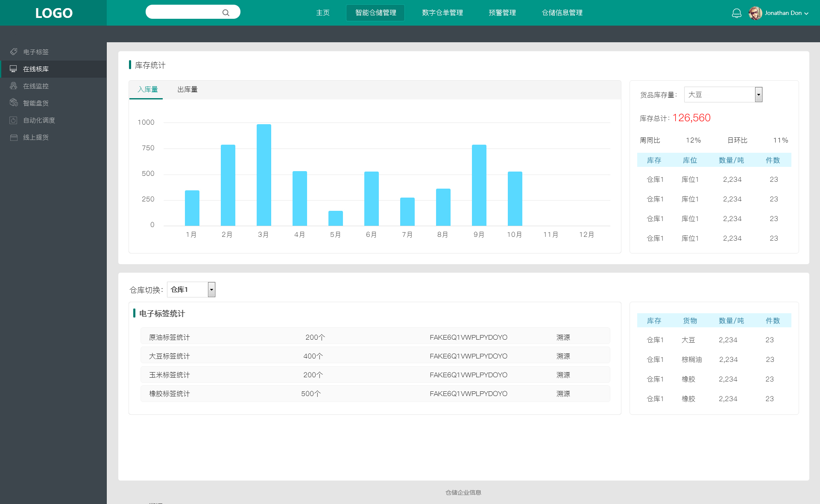The image size is (820, 504).
Task: Click the 在线监控 sidebar icon
Action: [14, 86]
